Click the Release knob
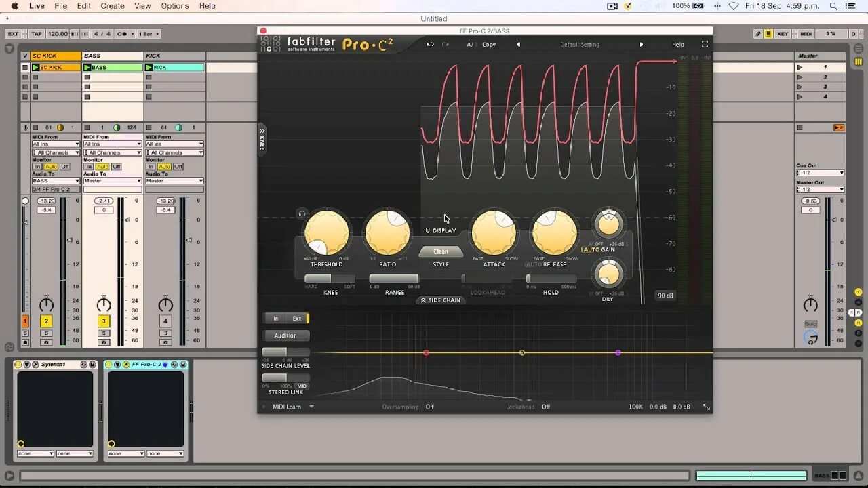Image resolution: width=868 pixels, height=488 pixels. click(554, 232)
